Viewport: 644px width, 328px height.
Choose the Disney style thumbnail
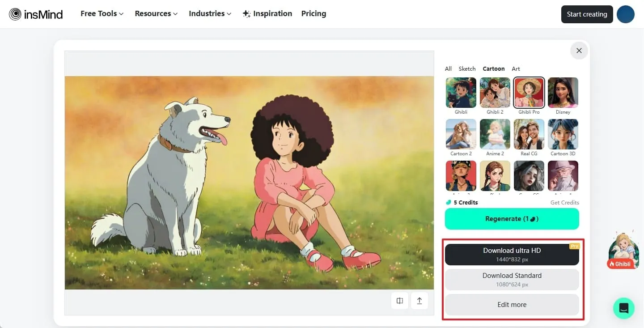click(x=563, y=93)
